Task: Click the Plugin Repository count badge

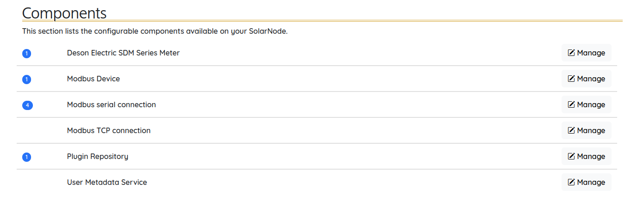Action: 26,157
